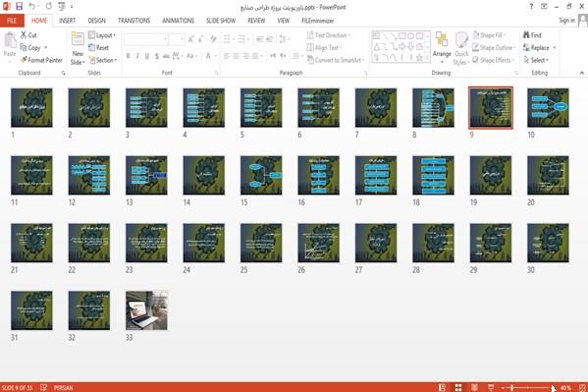Click the Sign in link
Image resolution: width=588 pixels, height=392 pixels.
pos(566,21)
